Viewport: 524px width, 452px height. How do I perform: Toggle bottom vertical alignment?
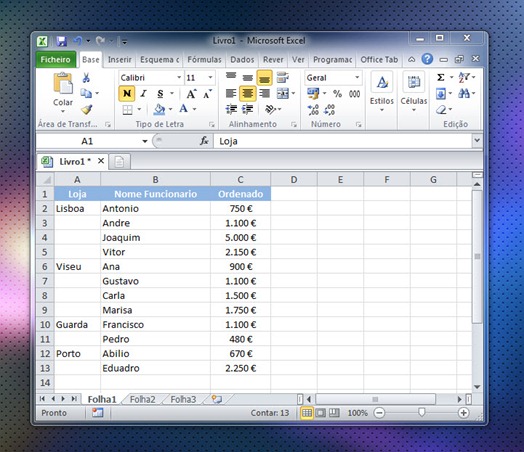[x=264, y=78]
